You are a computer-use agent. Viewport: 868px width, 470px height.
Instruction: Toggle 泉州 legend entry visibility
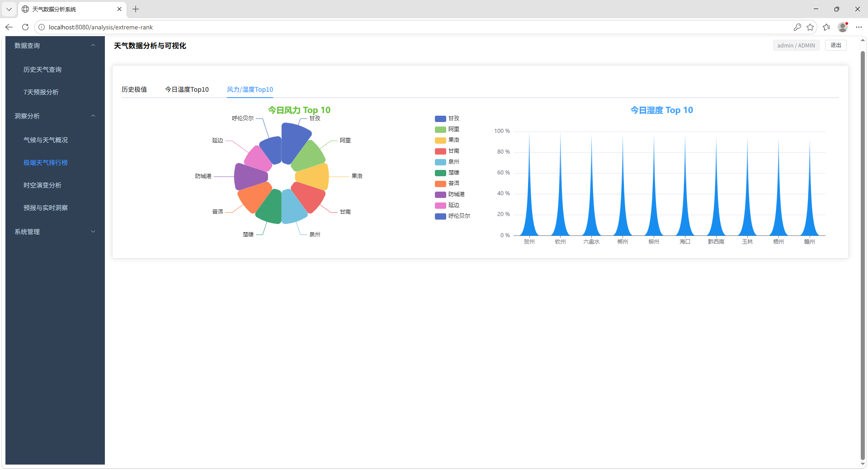(x=447, y=162)
